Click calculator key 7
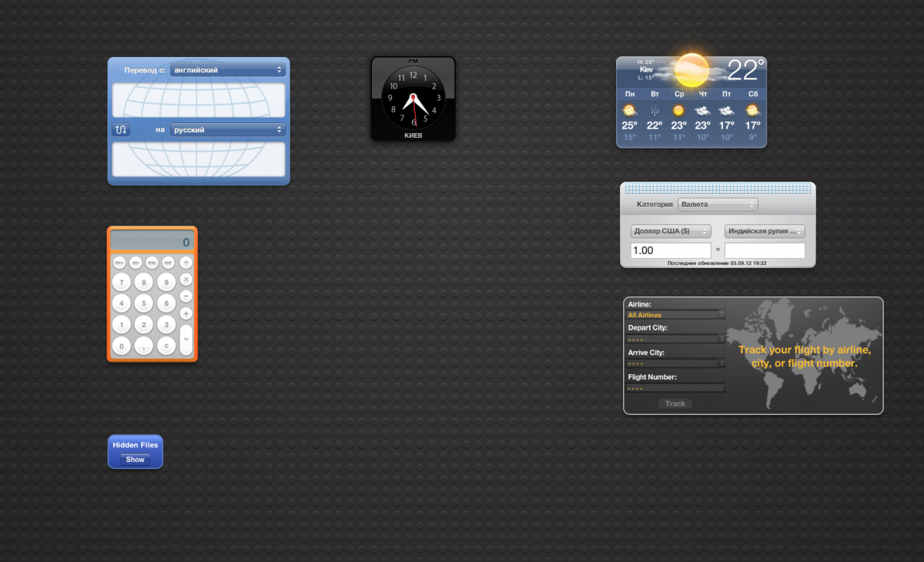Screen dimensions: 924x562 (x=122, y=283)
